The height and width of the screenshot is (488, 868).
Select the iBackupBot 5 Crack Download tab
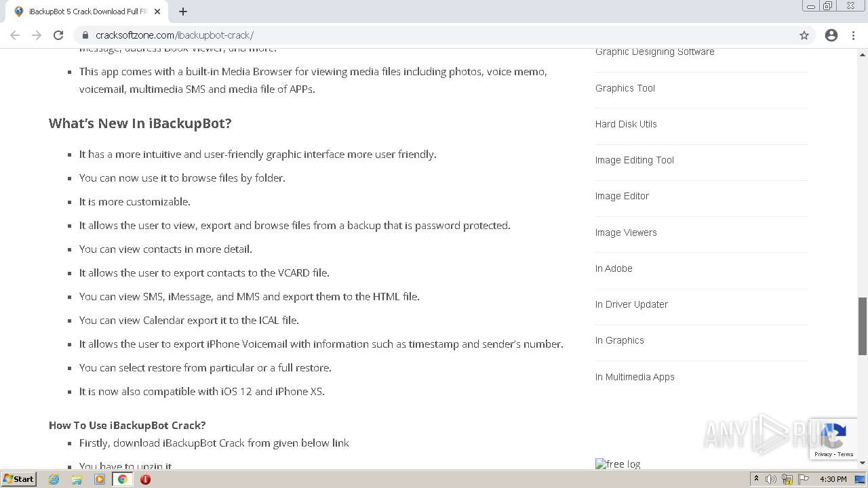click(x=87, y=12)
